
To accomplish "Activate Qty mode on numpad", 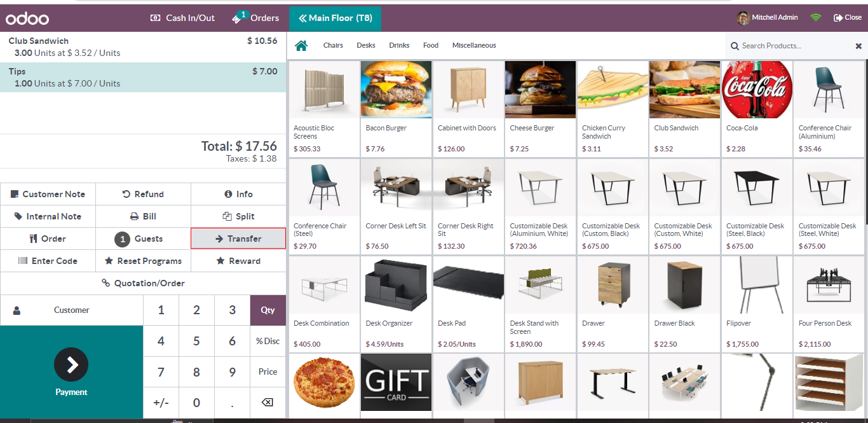I will coord(268,310).
